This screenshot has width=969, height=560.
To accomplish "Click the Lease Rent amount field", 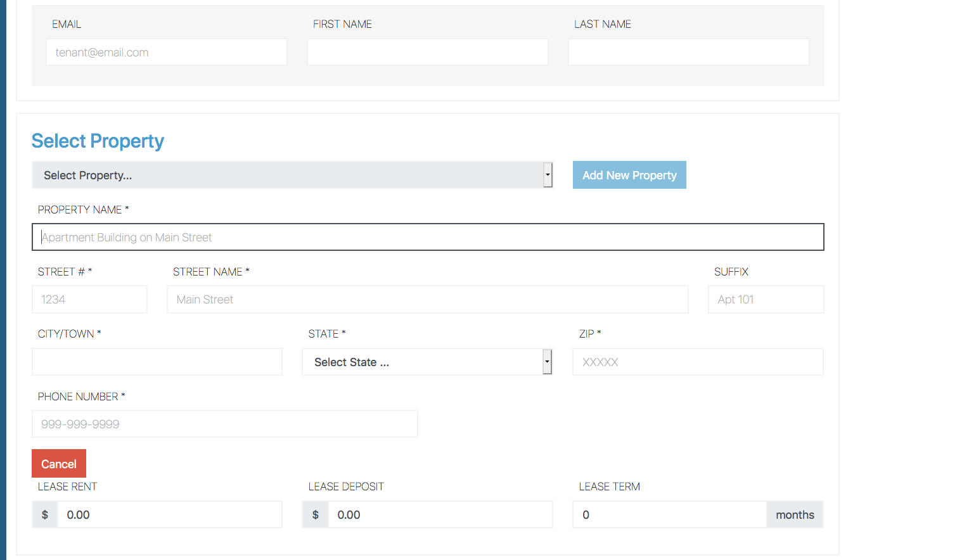I will (170, 514).
